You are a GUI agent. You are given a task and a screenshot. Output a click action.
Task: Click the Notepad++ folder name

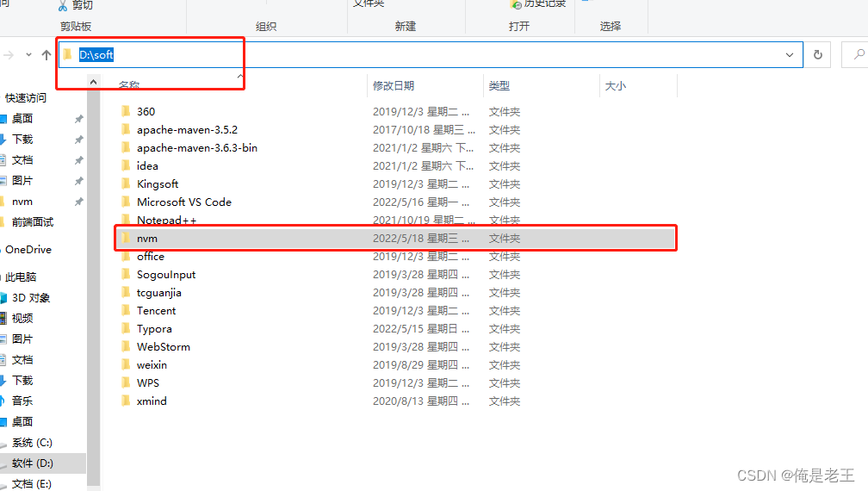(167, 220)
